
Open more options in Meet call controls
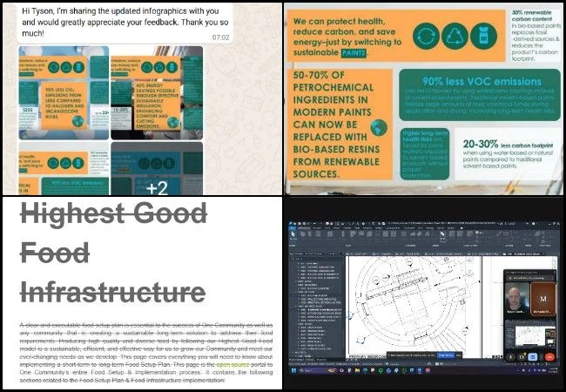541,357
